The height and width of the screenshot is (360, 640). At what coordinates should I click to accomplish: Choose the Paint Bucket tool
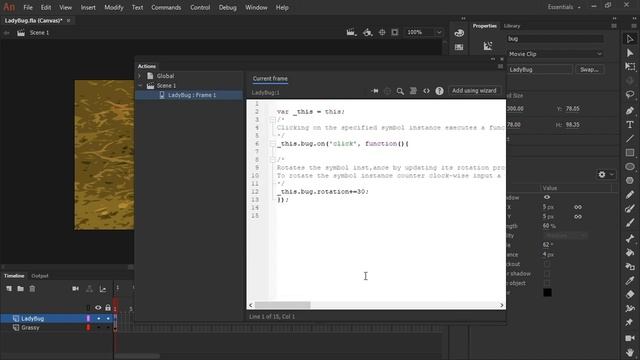(x=630, y=253)
